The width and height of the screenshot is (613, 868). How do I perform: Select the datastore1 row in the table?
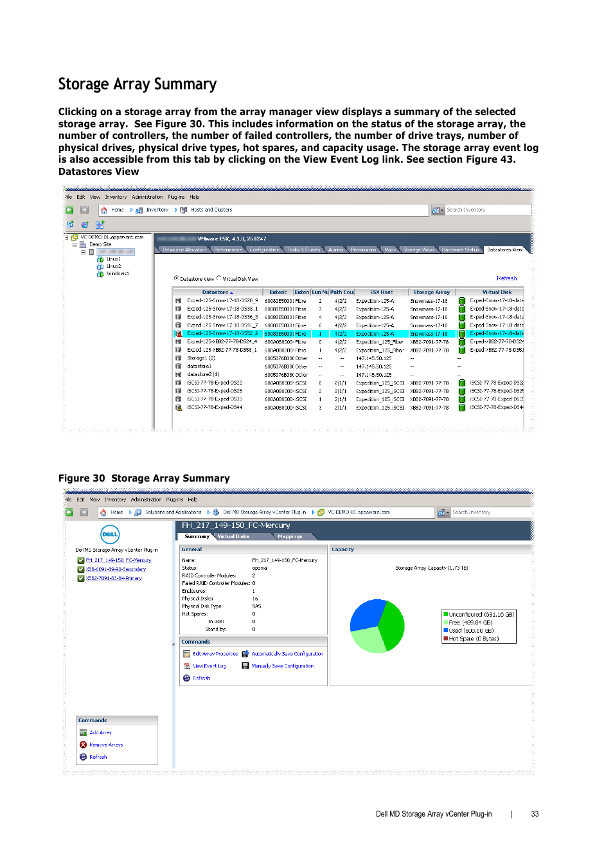(x=348, y=366)
